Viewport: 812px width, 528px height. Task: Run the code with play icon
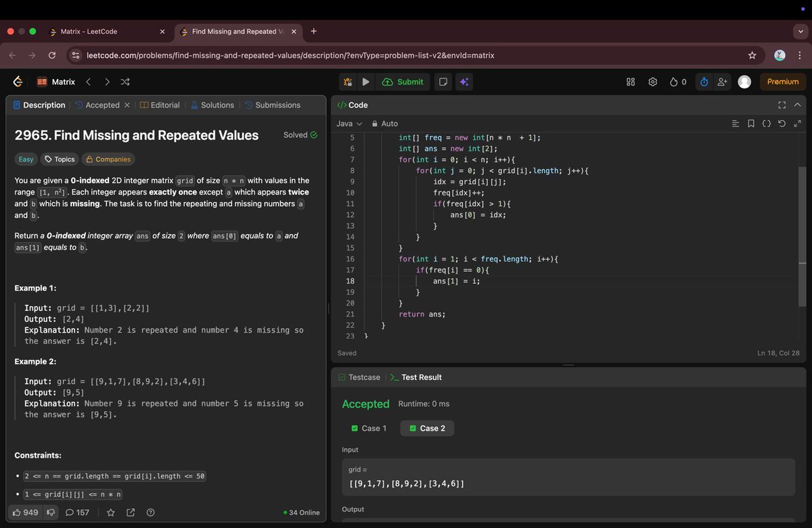[365, 82]
